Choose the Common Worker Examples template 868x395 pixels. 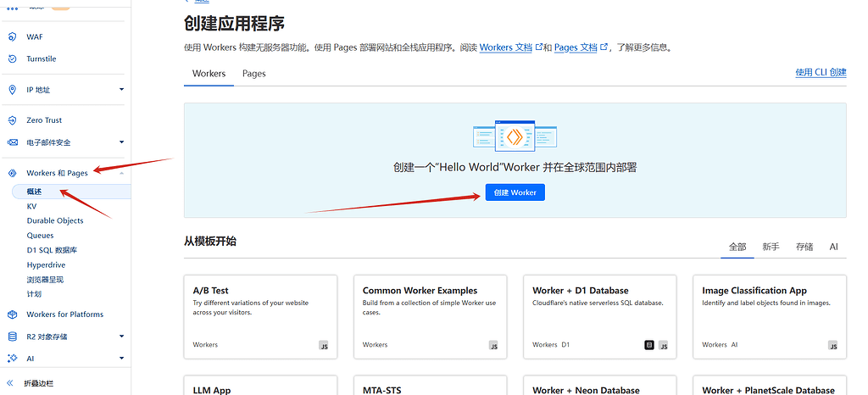(x=430, y=317)
